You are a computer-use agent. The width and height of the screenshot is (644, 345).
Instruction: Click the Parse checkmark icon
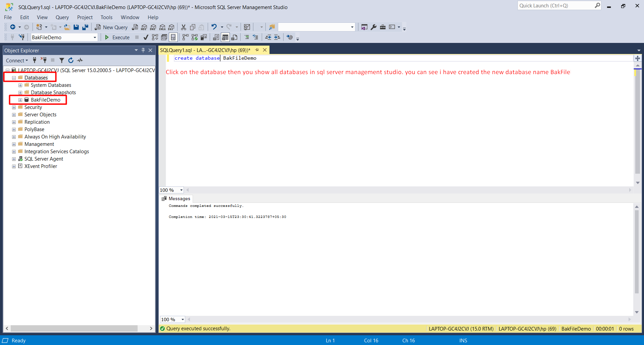pos(146,37)
